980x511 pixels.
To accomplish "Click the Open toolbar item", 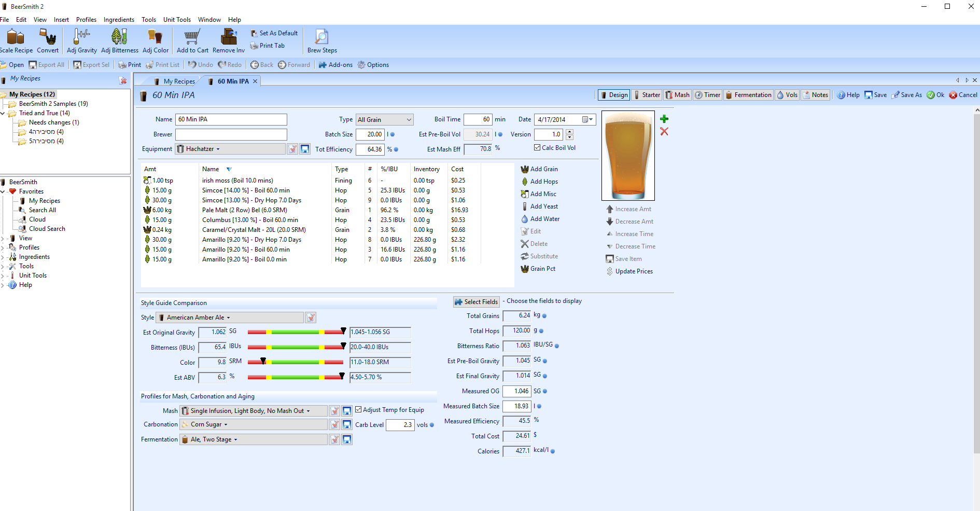I will tap(12, 65).
